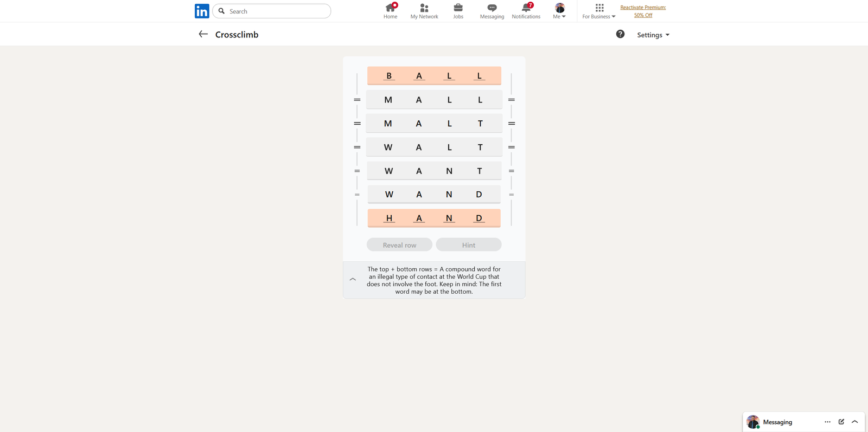Viewport: 868px width, 432px height.
Task: Open the LinkedIn logo home link
Action: (x=202, y=11)
